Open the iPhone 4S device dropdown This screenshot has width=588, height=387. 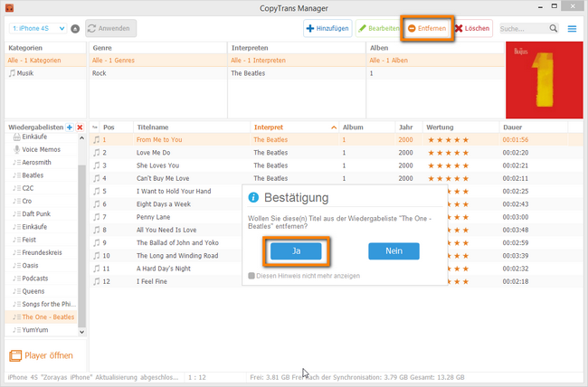tap(36, 28)
